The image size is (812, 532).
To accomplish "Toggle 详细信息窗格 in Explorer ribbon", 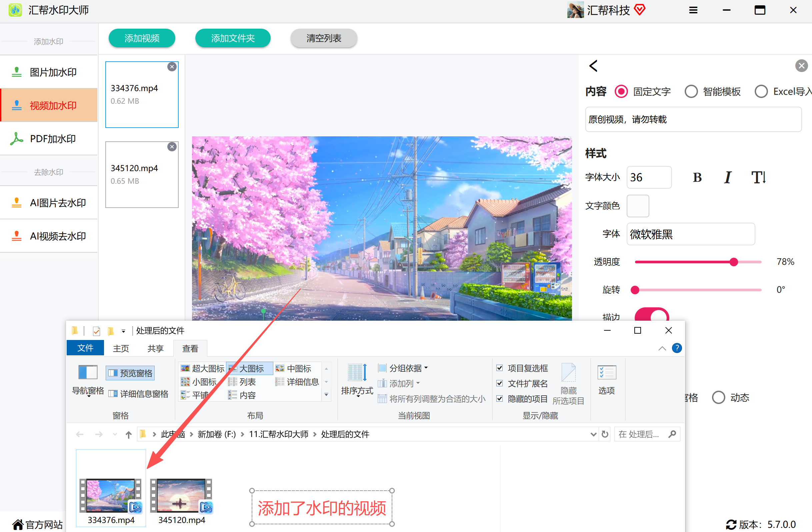I will click(x=138, y=394).
